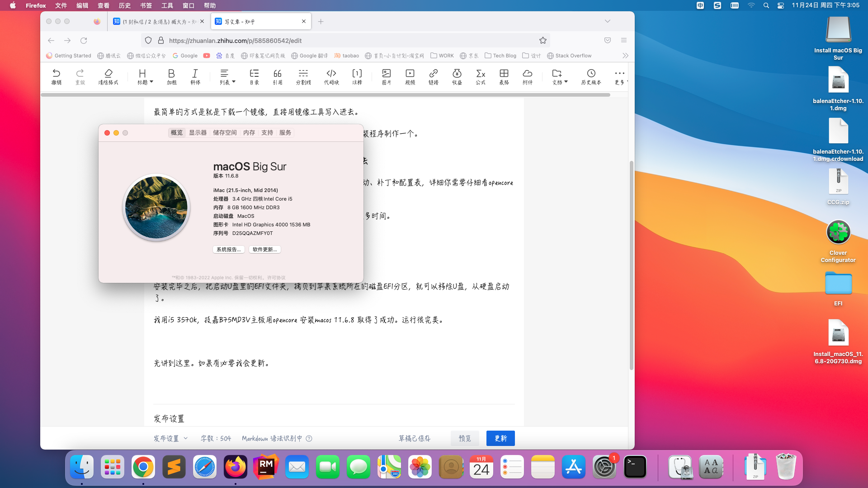Click the URL address bar
Screen dimensions: 868x488
tap(346, 40)
